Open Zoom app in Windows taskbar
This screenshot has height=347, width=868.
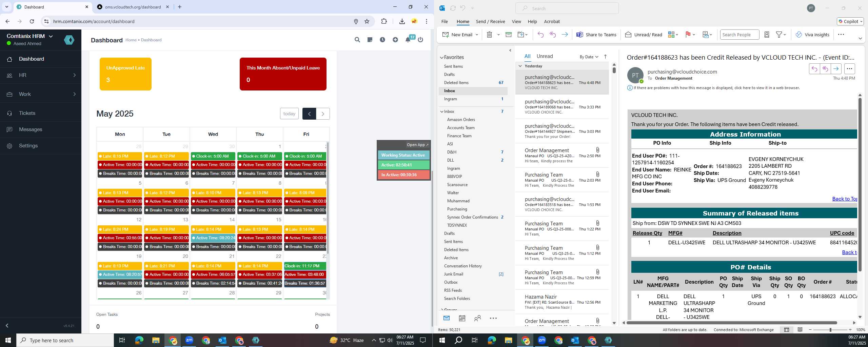point(189,340)
